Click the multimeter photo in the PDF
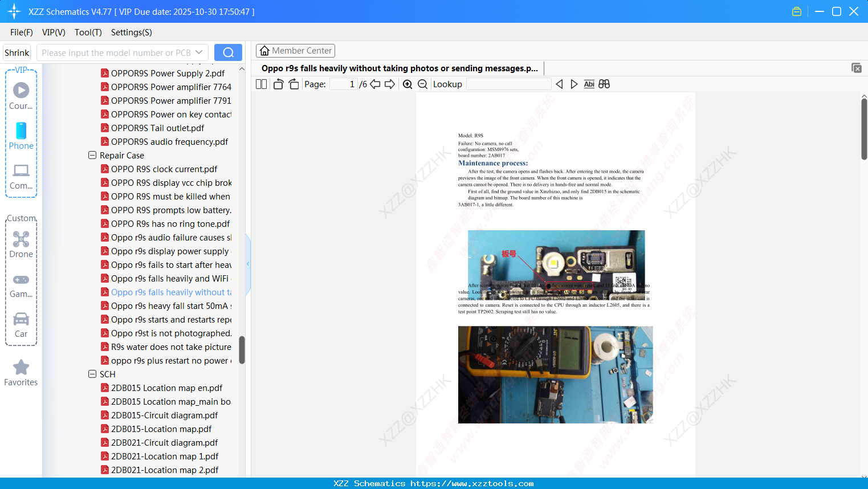The image size is (868, 489). [556, 374]
